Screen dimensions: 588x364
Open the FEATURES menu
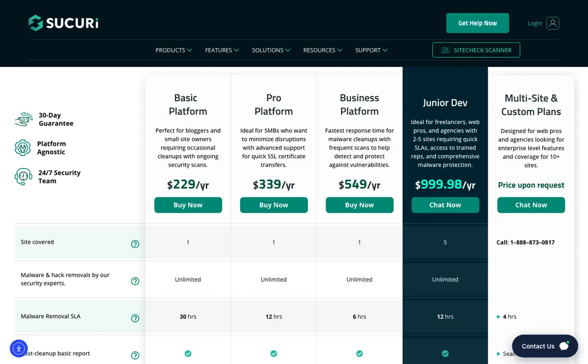coord(222,50)
